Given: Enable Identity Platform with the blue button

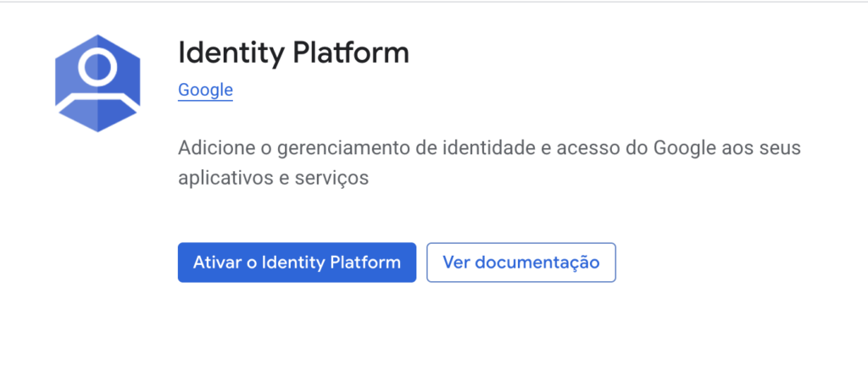Looking at the screenshot, I should click(297, 263).
